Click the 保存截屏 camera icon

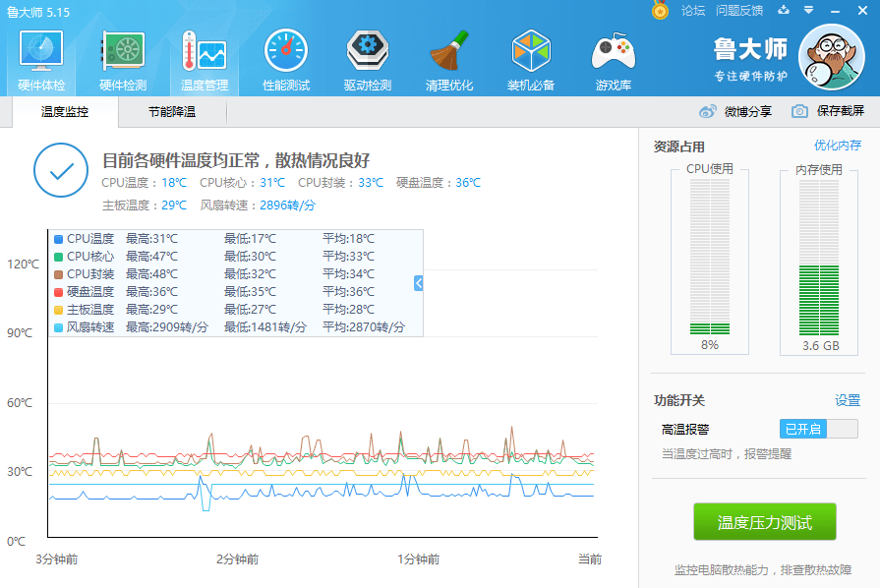[x=799, y=111]
